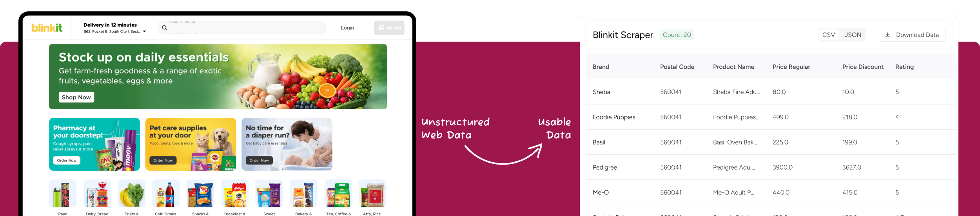Viewport: 980px width, 216px height.
Task: Open the Fruits category icon
Action: [x=131, y=194]
